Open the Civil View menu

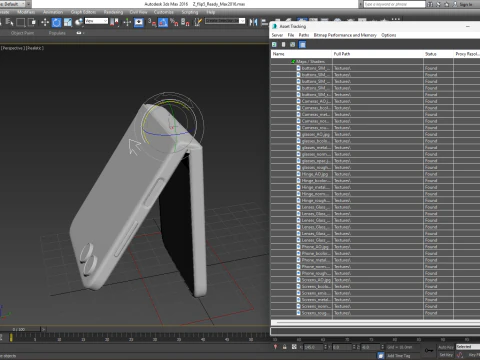138,12
